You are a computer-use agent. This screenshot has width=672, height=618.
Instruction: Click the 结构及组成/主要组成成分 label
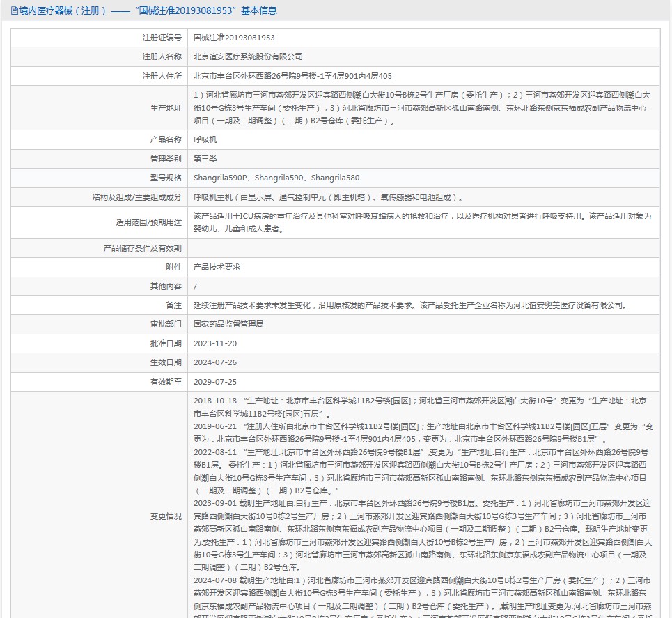click(136, 198)
